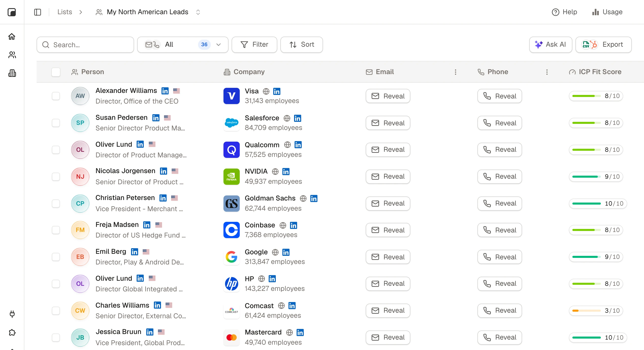
Task: Go to the Lists breadcrumb
Action: 65,12
